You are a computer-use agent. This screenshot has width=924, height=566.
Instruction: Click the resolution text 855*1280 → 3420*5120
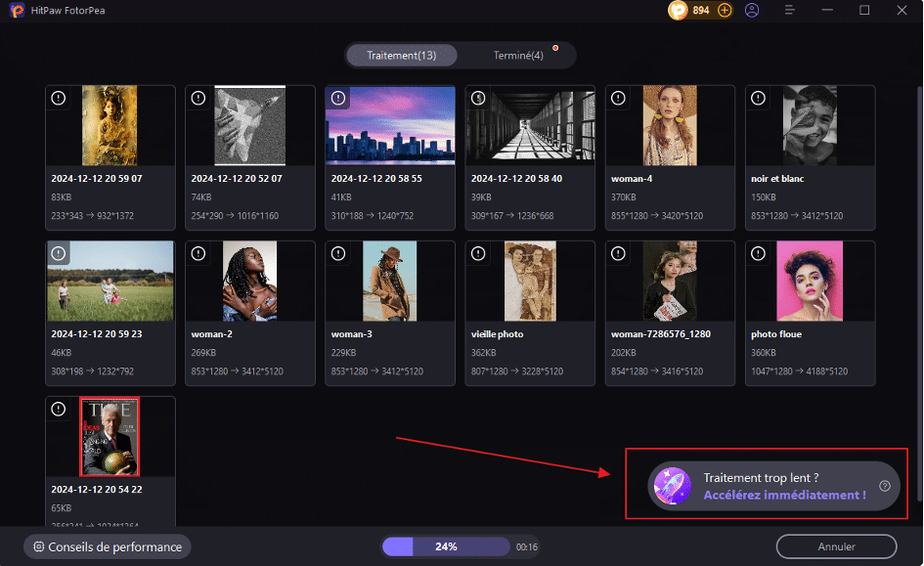click(x=657, y=216)
